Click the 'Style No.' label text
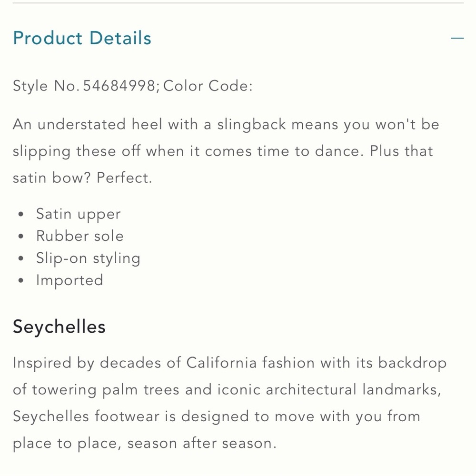 46,86
